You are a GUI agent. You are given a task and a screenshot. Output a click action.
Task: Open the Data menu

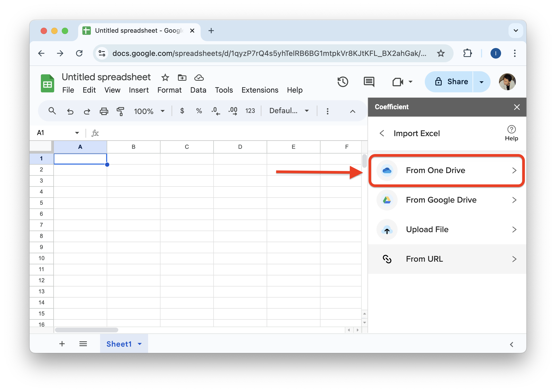point(198,90)
